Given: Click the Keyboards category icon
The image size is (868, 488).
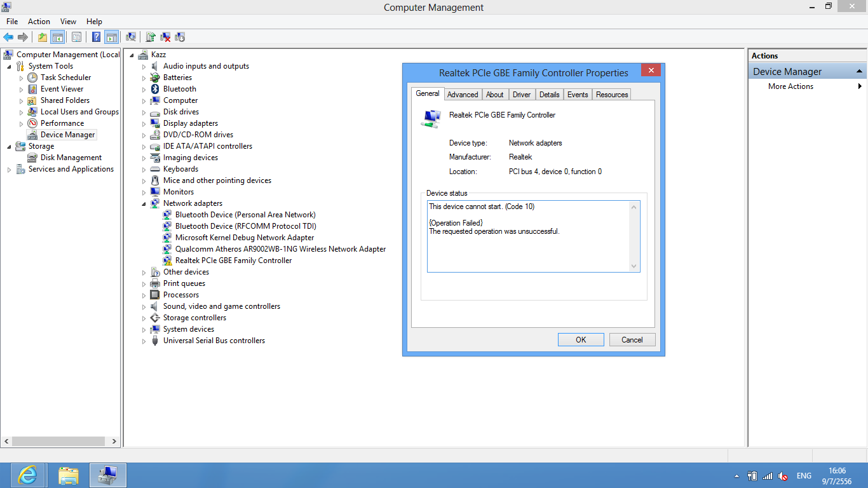Looking at the screenshot, I should tap(154, 169).
